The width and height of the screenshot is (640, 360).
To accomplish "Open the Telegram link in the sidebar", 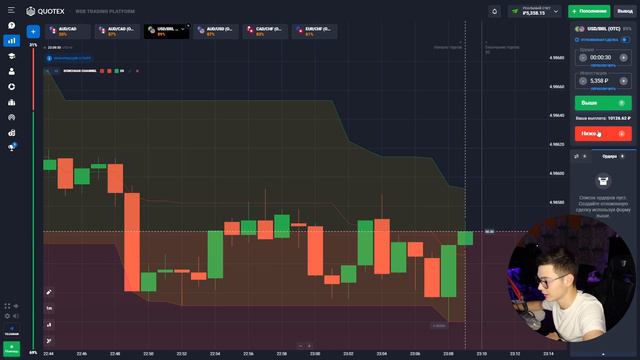I will click(x=11, y=331).
